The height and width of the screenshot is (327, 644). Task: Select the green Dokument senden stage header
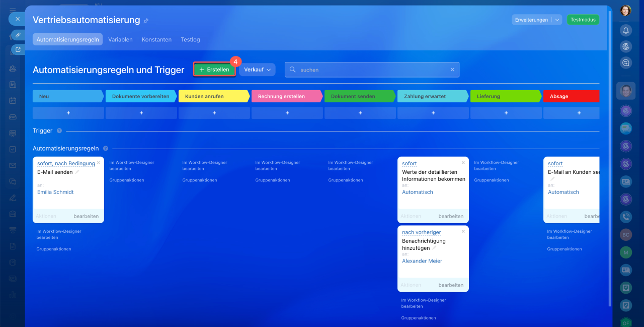[360, 96]
